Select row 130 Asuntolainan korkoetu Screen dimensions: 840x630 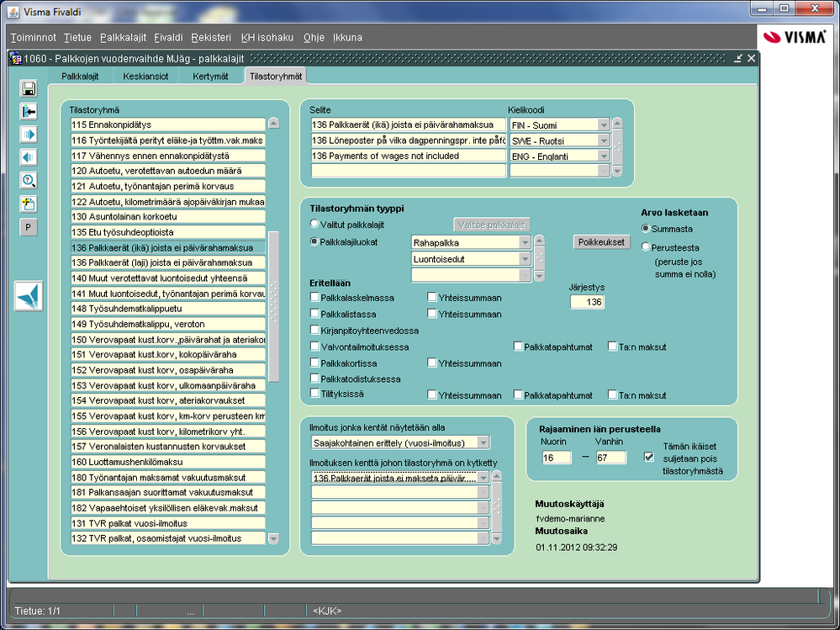click(x=168, y=217)
